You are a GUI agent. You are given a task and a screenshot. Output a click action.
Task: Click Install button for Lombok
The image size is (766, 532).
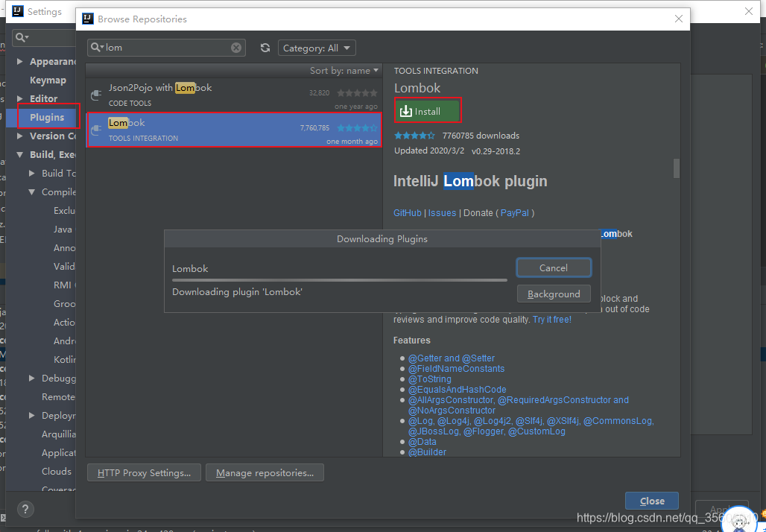click(428, 111)
